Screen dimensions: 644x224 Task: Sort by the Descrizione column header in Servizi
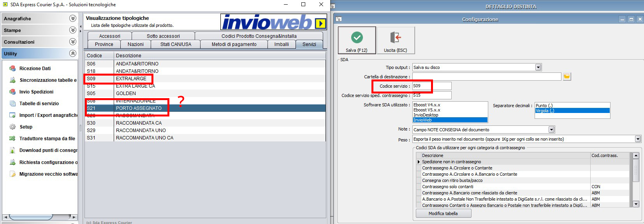click(220, 55)
